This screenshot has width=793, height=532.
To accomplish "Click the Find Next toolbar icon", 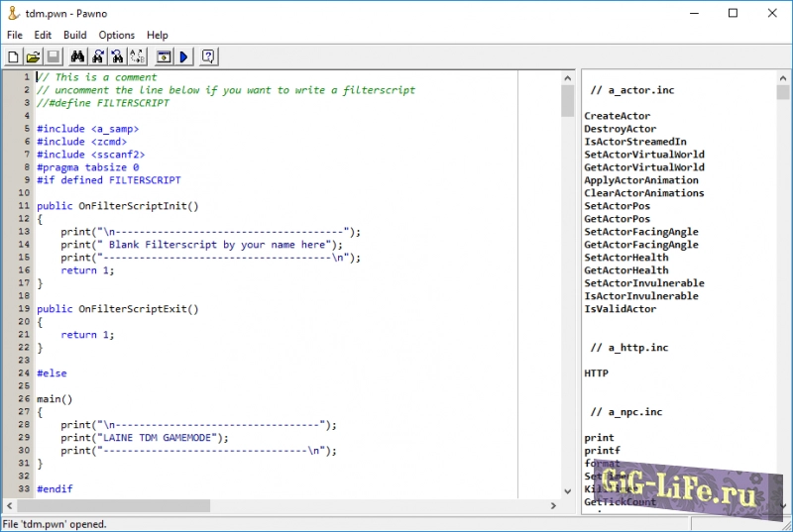I will pyautogui.click(x=98, y=56).
